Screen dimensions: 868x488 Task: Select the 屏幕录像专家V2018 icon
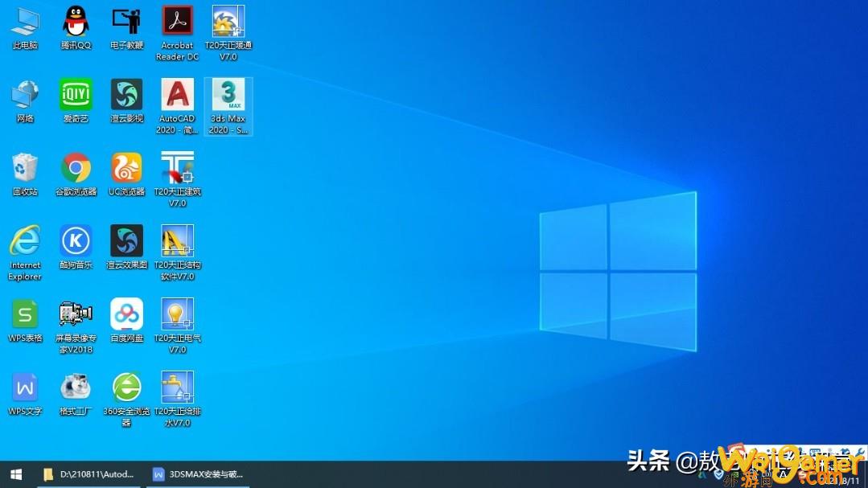point(76,326)
